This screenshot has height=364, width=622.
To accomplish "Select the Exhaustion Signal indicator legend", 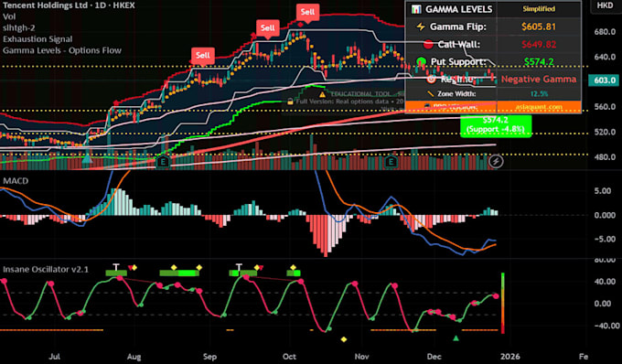I will 38,38.
